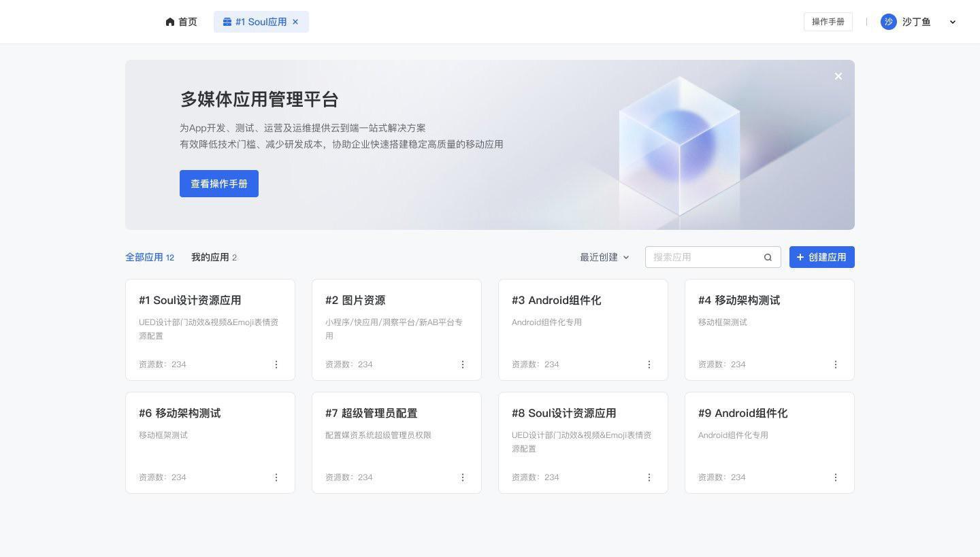
Task: Switch to the #1 Soul应用 tab
Action: pyautogui.click(x=261, y=22)
